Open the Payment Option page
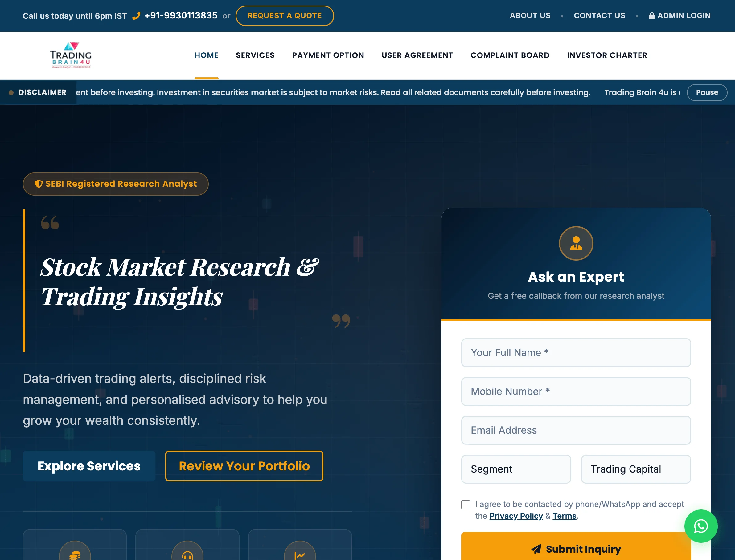Screen dimensions: 735x560 (328, 55)
